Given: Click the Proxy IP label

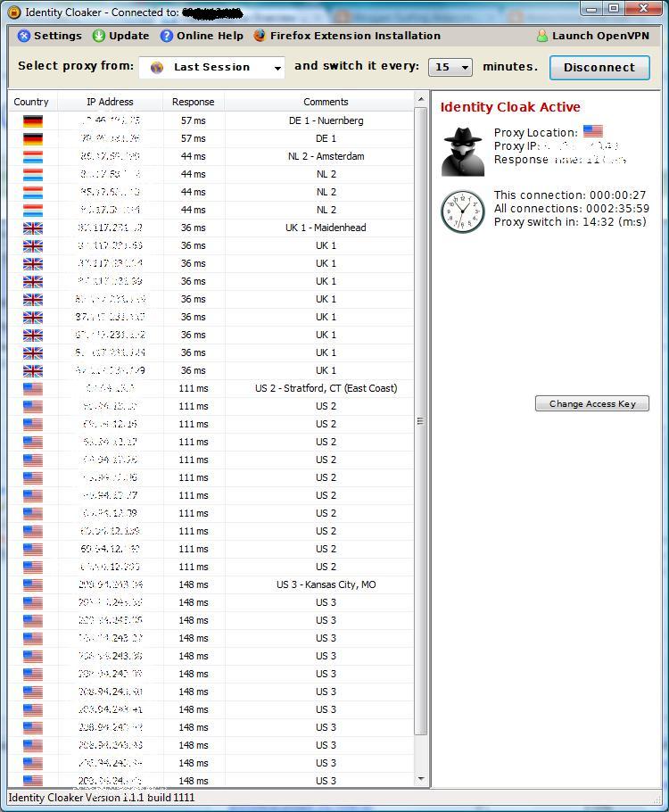Looking at the screenshot, I should pos(516,146).
